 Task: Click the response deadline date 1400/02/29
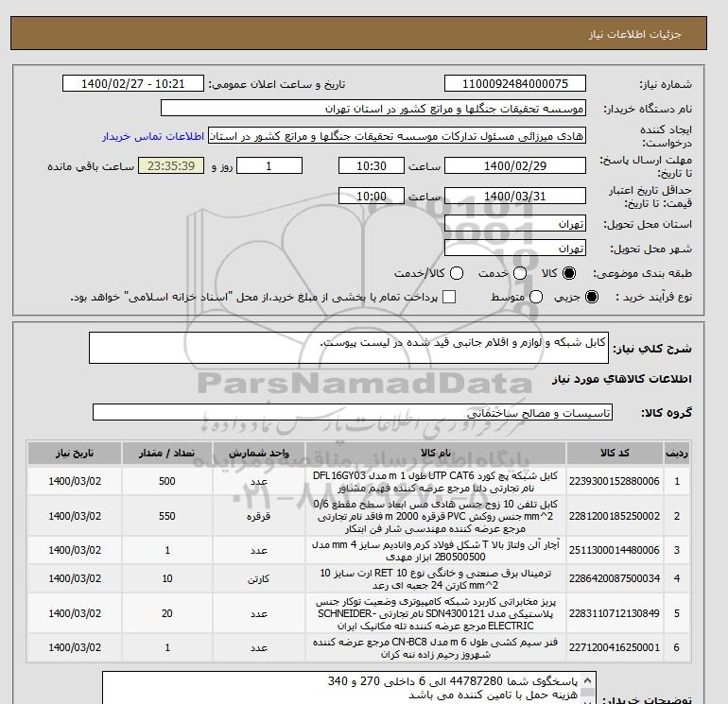click(x=515, y=165)
